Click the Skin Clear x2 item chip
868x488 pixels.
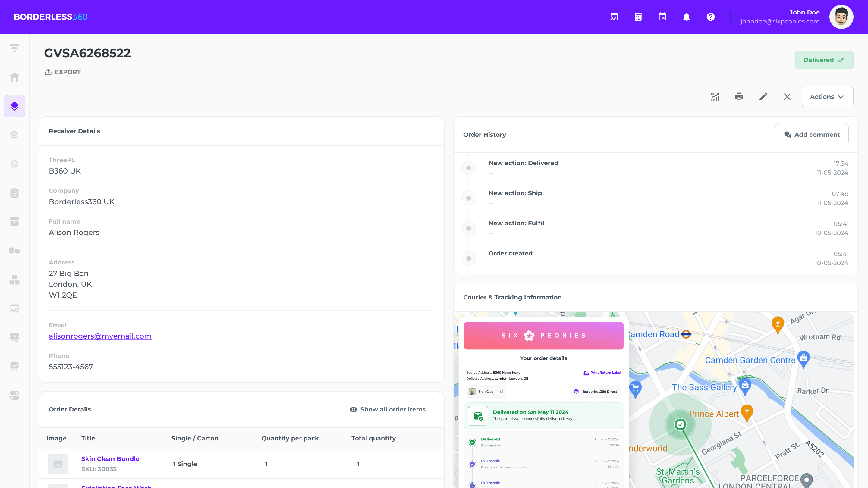pyautogui.click(x=486, y=392)
